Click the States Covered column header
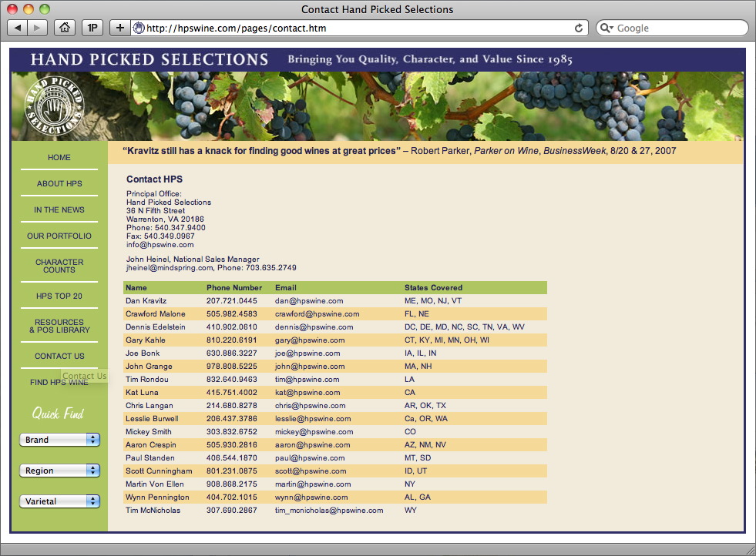This screenshot has width=756, height=556. [x=433, y=288]
